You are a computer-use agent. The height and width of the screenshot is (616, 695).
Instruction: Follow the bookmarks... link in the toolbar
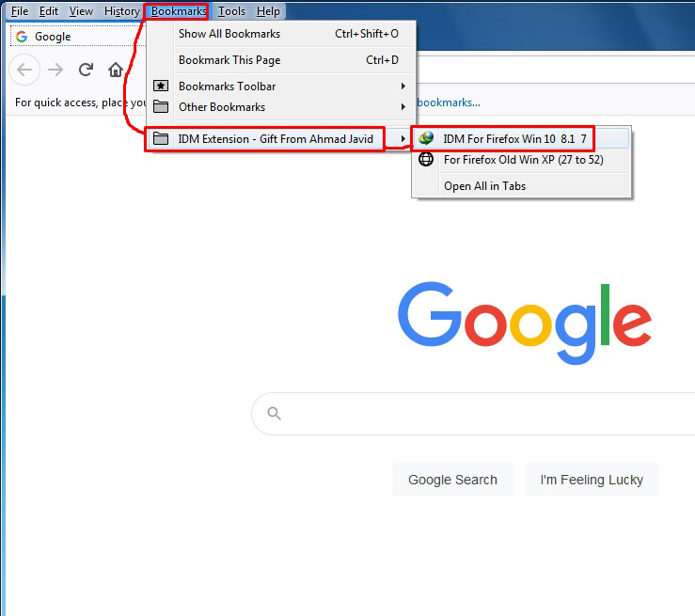(449, 103)
